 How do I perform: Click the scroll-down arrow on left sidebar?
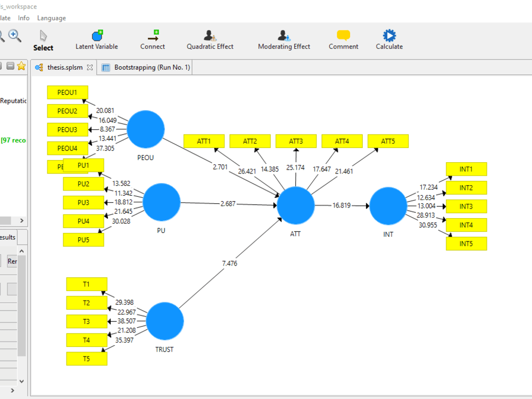[x=21, y=381]
